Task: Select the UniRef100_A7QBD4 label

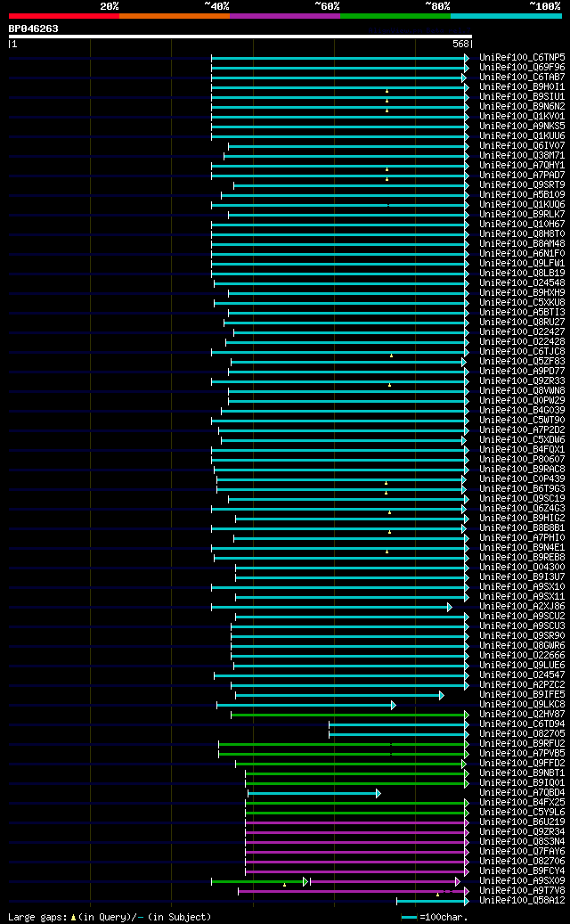Action: click(522, 793)
